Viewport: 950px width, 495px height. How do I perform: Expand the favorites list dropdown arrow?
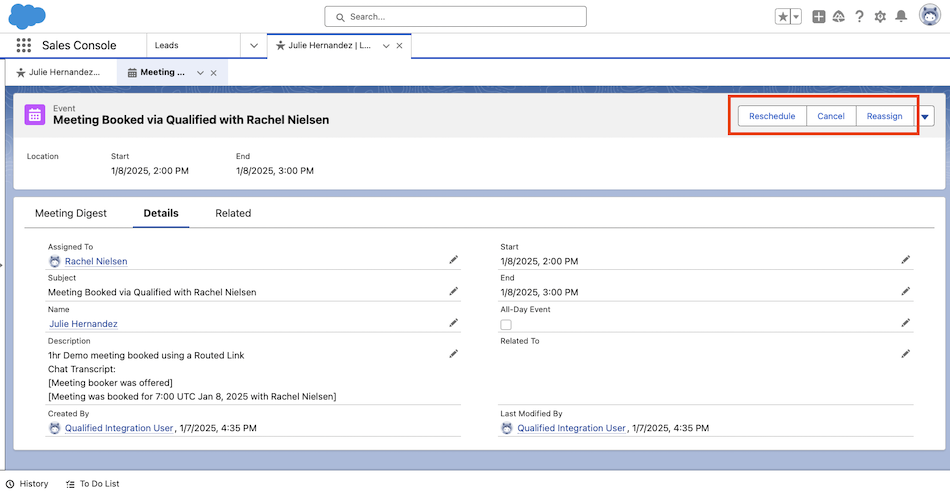[796, 17]
